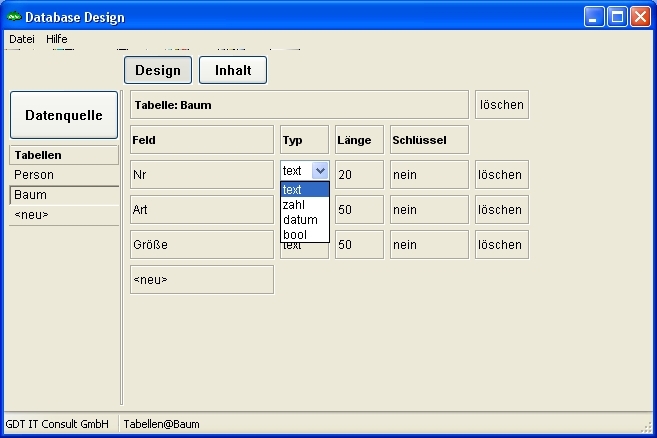657x438 pixels.
Task: Click the Länge field showing 20
Action: [x=359, y=175]
